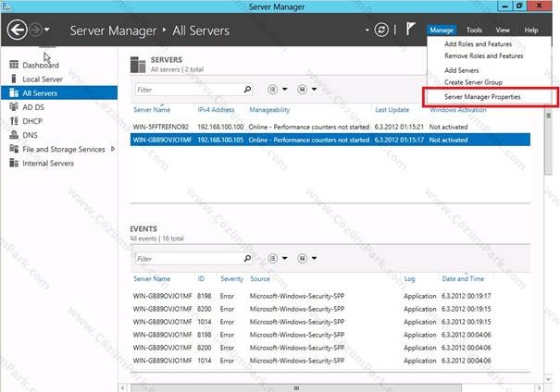Select All Servers in the sidebar
This screenshot has width=560, height=392.
(59, 93)
